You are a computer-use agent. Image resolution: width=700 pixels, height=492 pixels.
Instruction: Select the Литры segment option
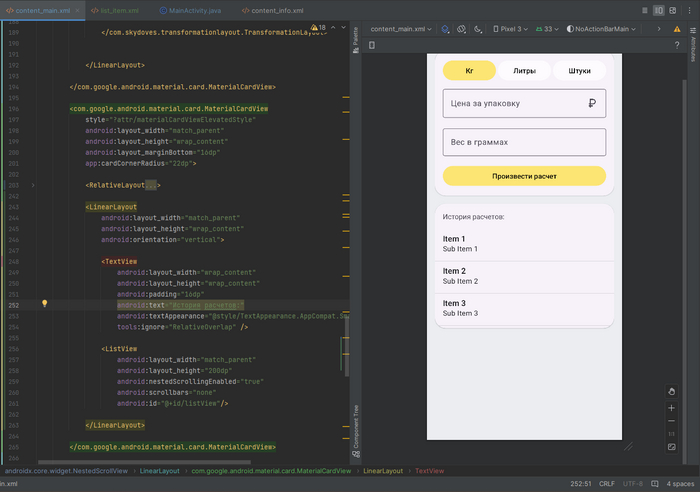click(524, 71)
